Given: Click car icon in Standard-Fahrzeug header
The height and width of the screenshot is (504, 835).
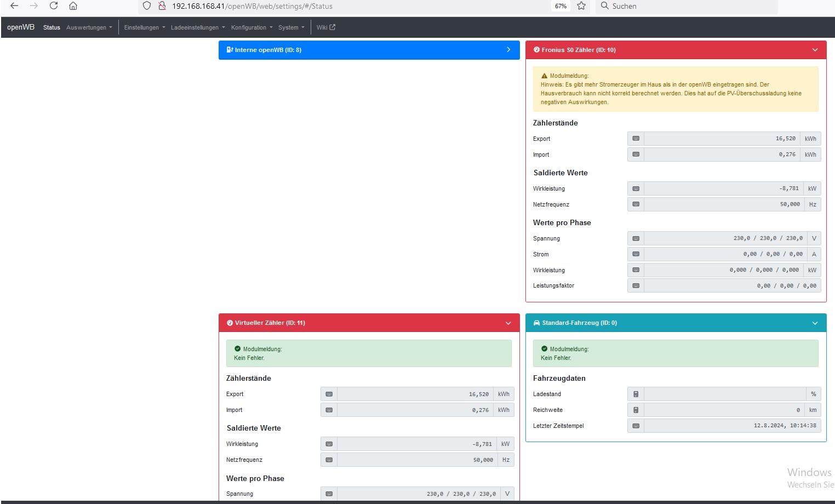Looking at the screenshot, I should click(536, 323).
